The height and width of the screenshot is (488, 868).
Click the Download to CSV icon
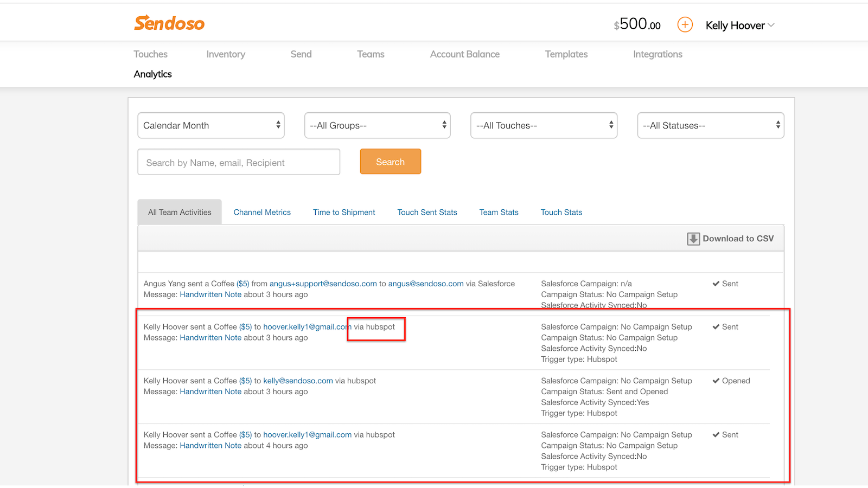click(693, 239)
